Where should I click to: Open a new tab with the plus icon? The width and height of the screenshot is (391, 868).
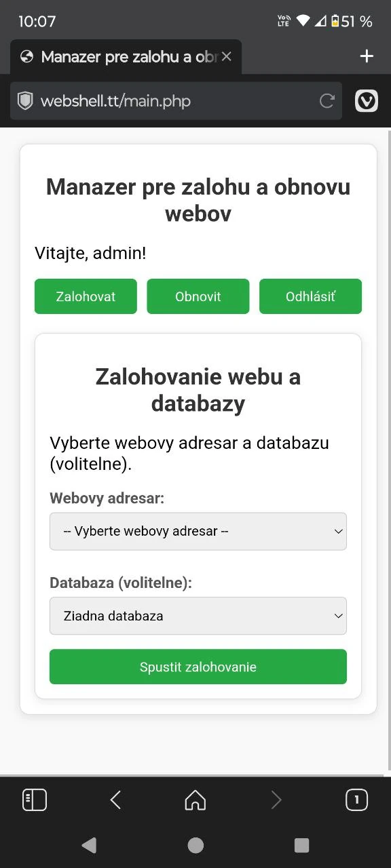[x=367, y=56]
